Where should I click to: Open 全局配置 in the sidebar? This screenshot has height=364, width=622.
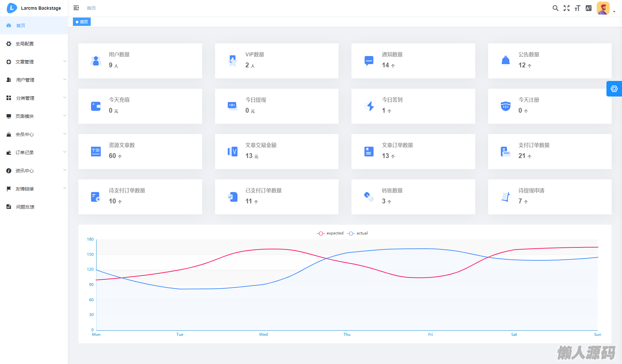[25, 44]
